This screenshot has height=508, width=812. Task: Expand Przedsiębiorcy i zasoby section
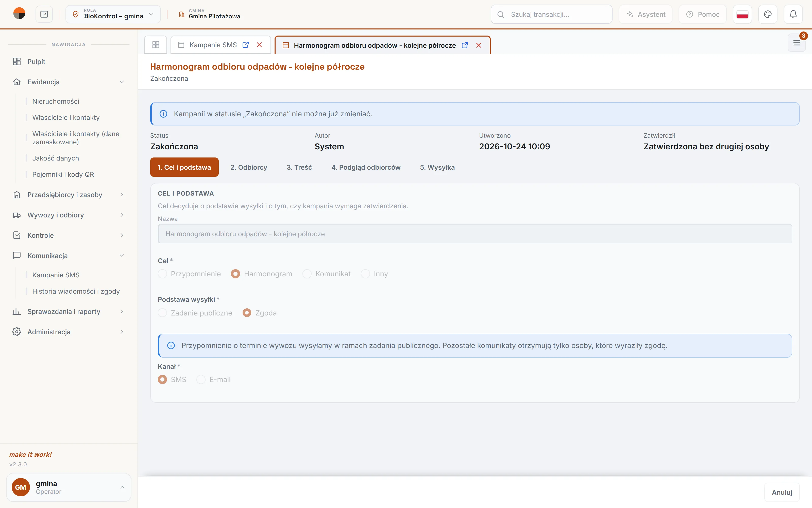point(122,195)
